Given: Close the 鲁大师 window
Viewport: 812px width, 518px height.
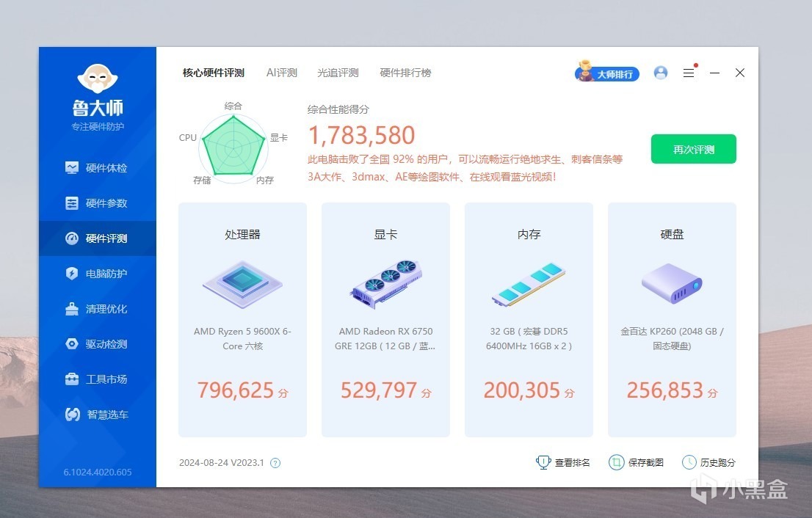Looking at the screenshot, I should click(740, 73).
